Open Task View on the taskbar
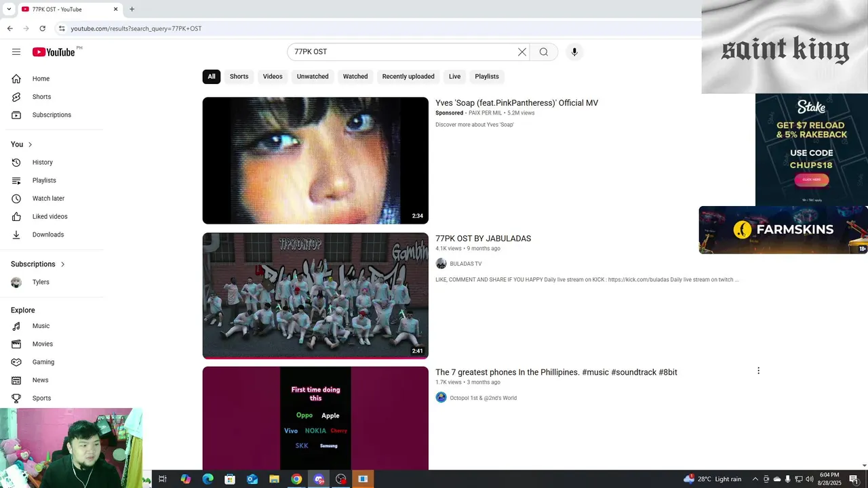868x488 pixels. (163, 479)
